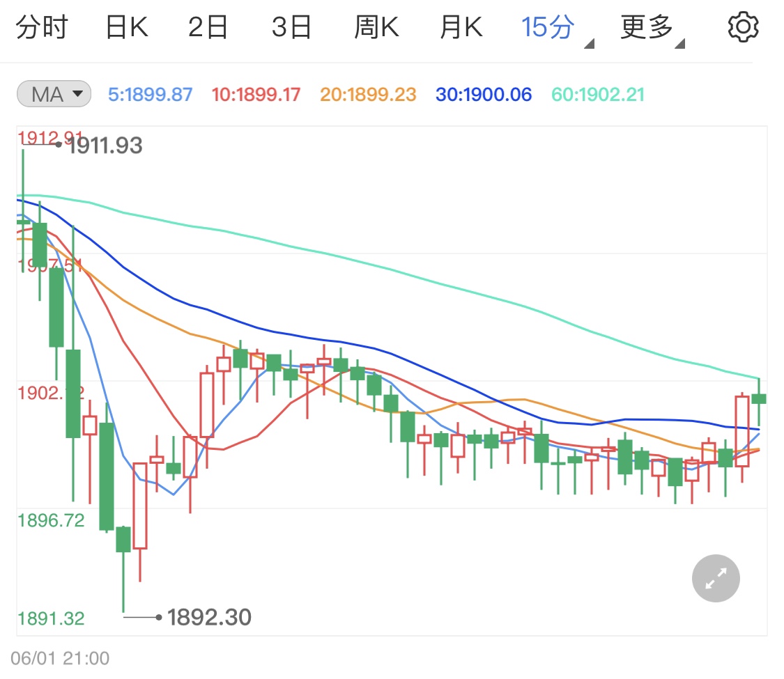
Task: Click the fullscreen expand icon on chart
Action: (x=716, y=578)
